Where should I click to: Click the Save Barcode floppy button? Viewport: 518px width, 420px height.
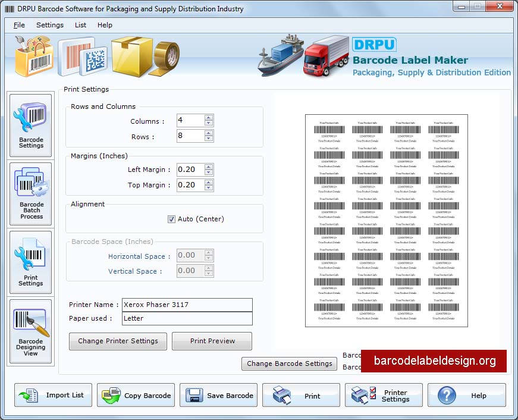click(218, 395)
